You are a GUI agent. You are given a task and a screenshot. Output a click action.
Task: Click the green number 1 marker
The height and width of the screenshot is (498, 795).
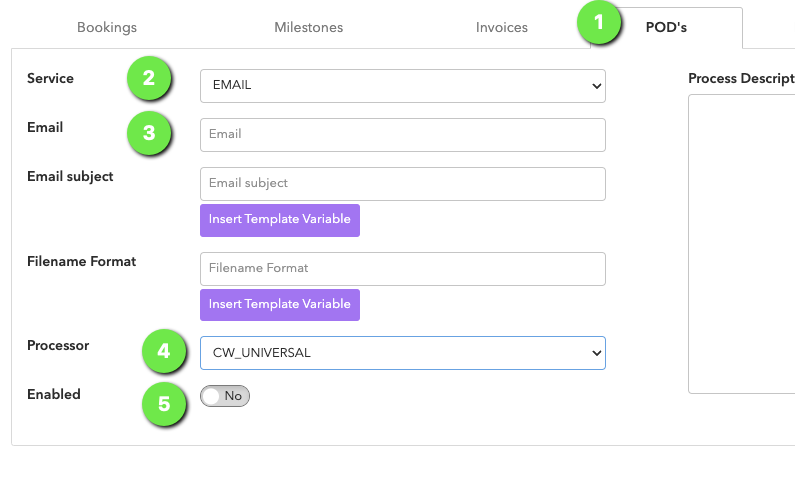click(599, 22)
